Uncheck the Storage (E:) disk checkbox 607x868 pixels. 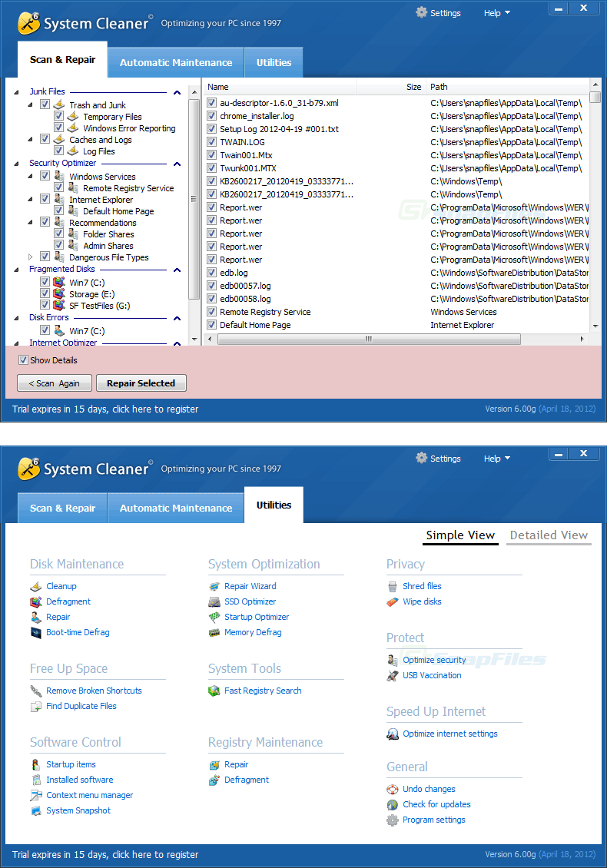point(45,293)
